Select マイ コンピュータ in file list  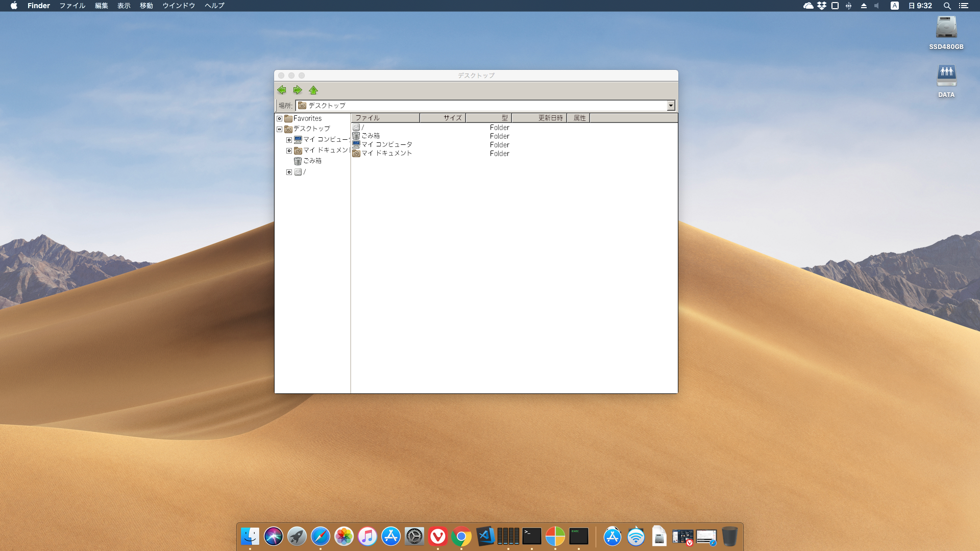coord(386,144)
